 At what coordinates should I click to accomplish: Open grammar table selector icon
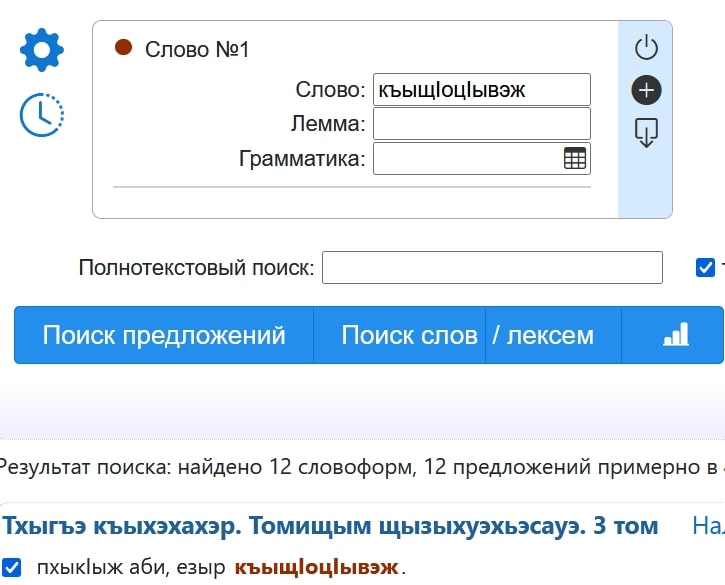(x=575, y=158)
